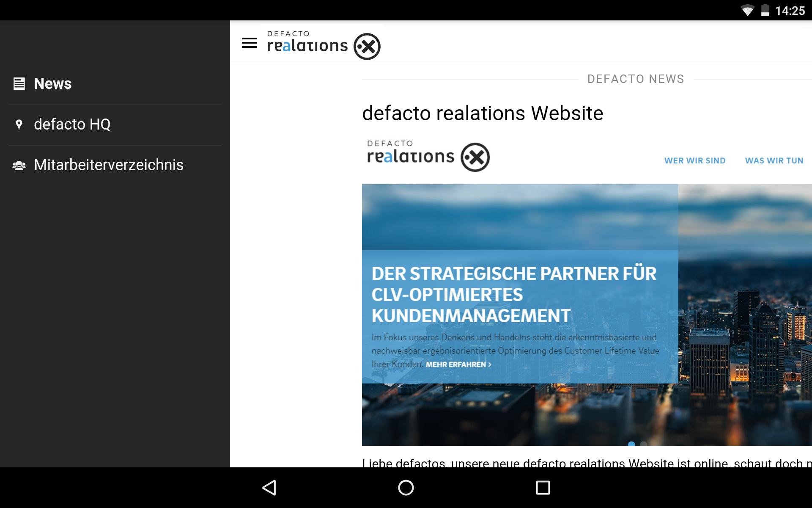
Task: Click the city skyline article image
Action: tap(587, 315)
